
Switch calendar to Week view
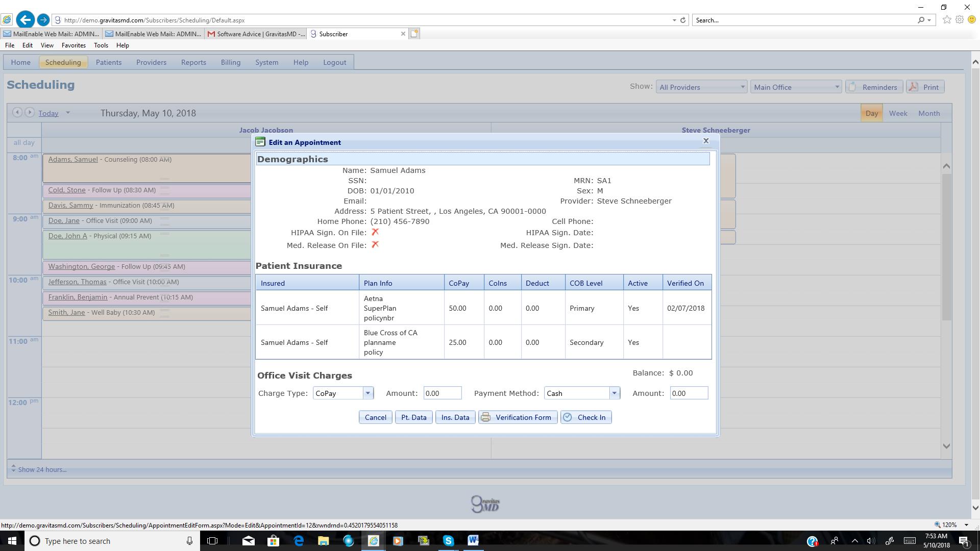898,113
